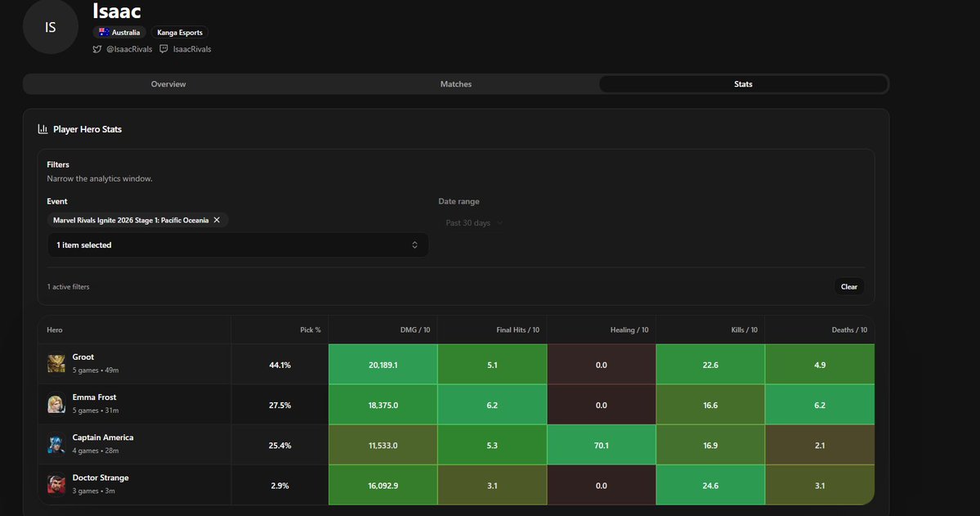This screenshot has width=980, height=516.
Task: Click the Groot hero portrait icon
Action: [x=56, y=363]
